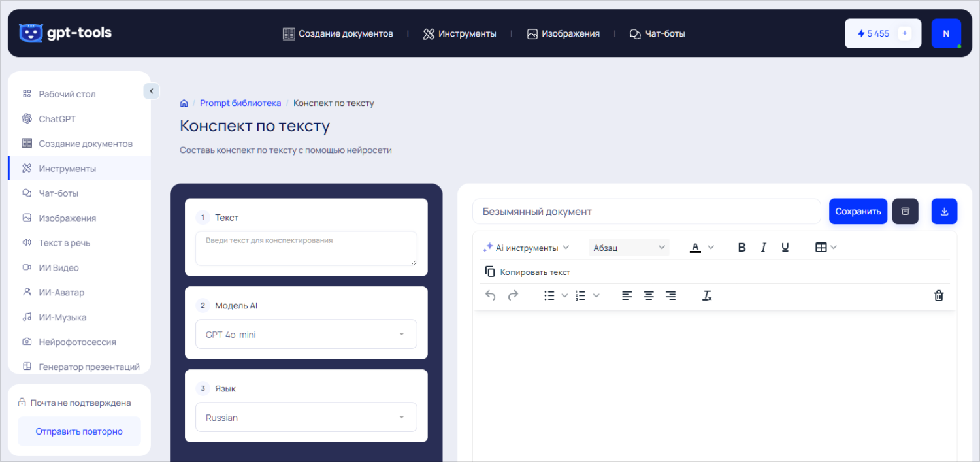This screenshot has width=980, height=462.
Task: Open the Модель AI dropdown
Action: 306,334
